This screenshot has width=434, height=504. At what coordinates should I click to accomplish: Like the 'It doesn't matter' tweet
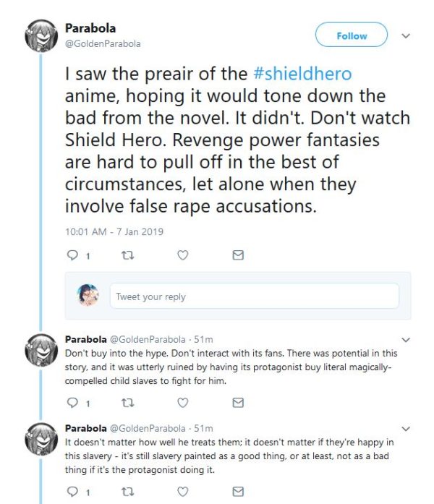[x=183, y=492]
